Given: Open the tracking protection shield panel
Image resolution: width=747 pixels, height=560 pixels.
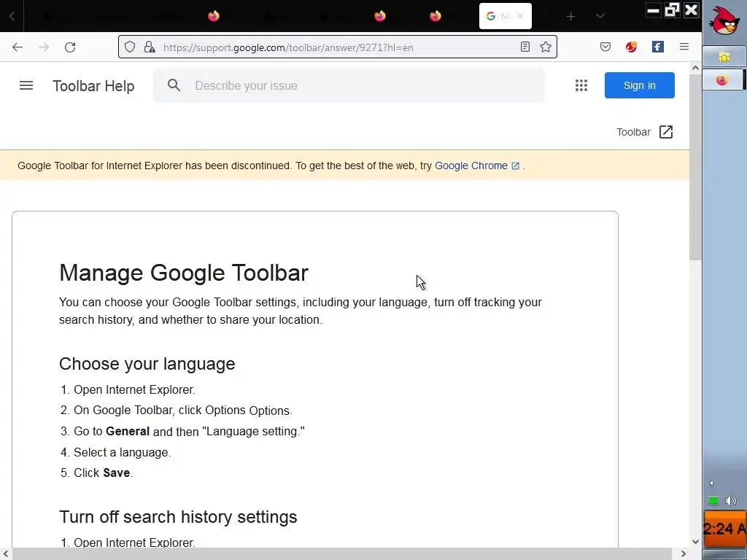Looking at the screenshot, I should (130, 47).
